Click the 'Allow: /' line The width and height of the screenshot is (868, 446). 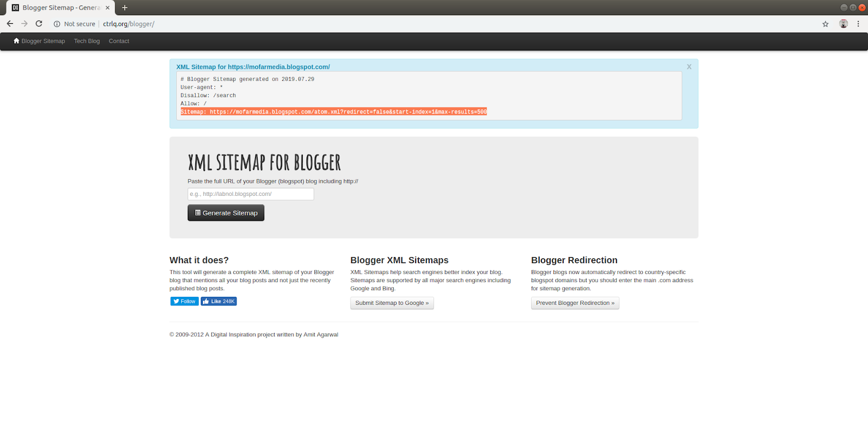tap(194, 104)
